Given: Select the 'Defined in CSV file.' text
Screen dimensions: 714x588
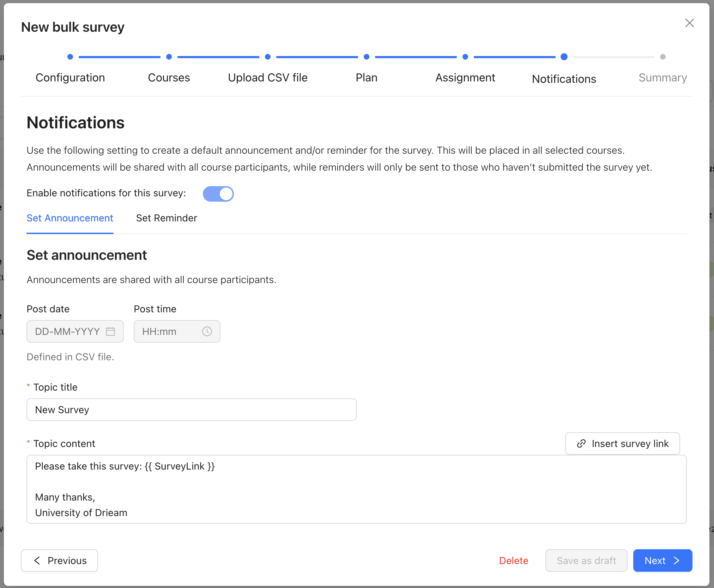Looking at the screenshot, I should [70, 357].
